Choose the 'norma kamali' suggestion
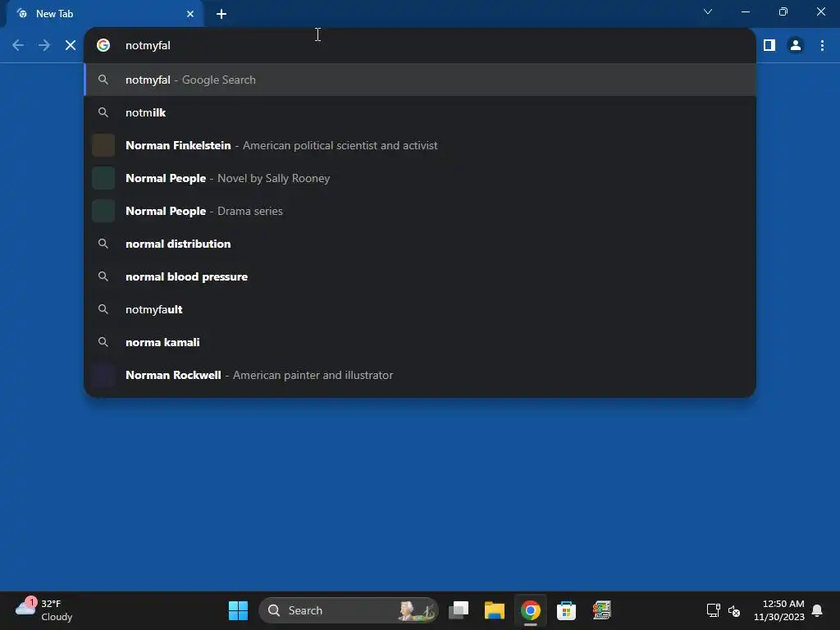This screenshot has height=630, width=840. (420, 342)
